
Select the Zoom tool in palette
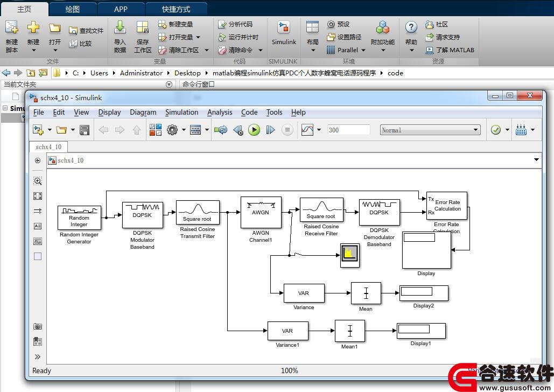coord(38,181)
